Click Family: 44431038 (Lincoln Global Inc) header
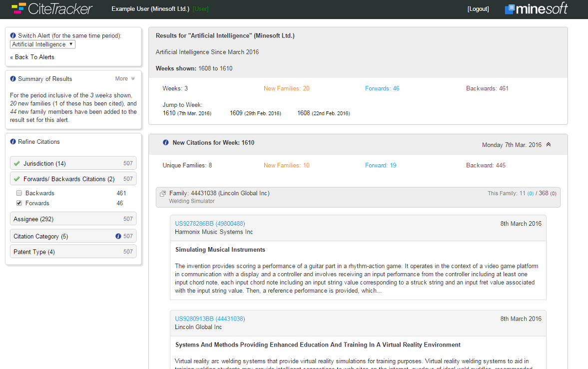This screenshot has width=588, height=369. pyautogui.click(x=219, y=193)
